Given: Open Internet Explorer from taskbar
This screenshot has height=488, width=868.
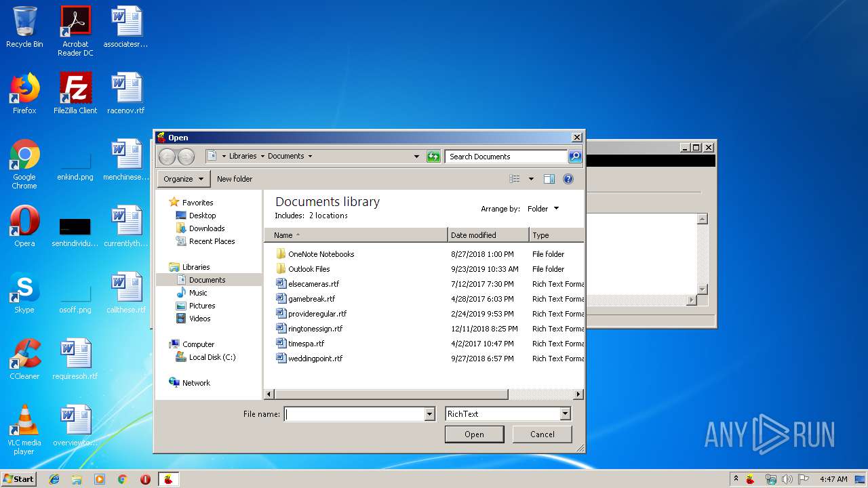Looking at the screenshot, I should (54, 479).
